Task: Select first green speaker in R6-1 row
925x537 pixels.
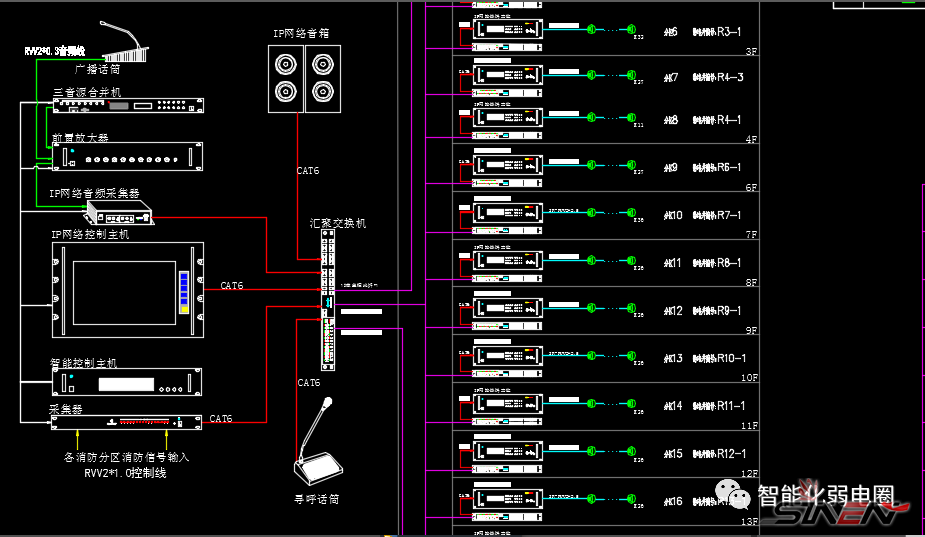Action: [592, 165]
